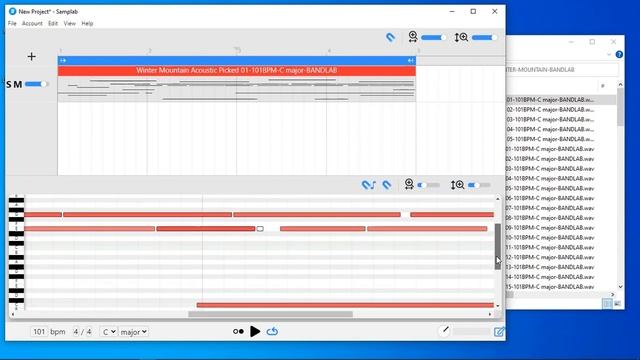The height and width of the screenshot is (360, 640).
Task: Adjust the piano roll horizontal zoom slider
Action: [429, 185]
